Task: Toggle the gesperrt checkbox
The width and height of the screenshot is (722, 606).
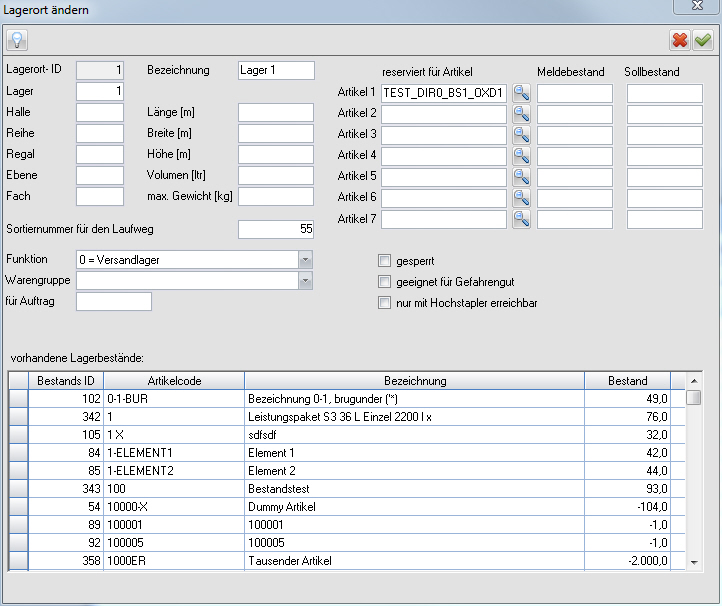Action: click(384, 261)
